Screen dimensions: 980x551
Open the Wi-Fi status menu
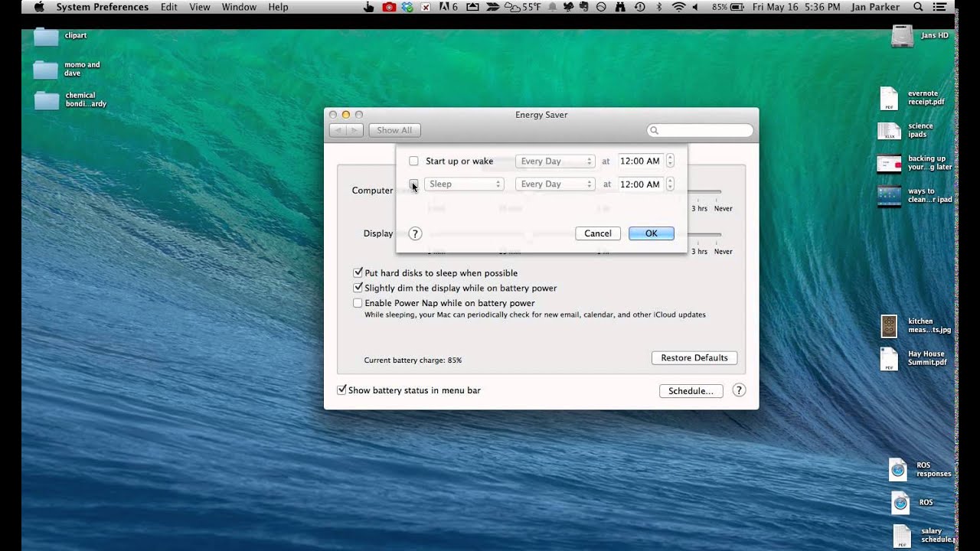[678, 7]
